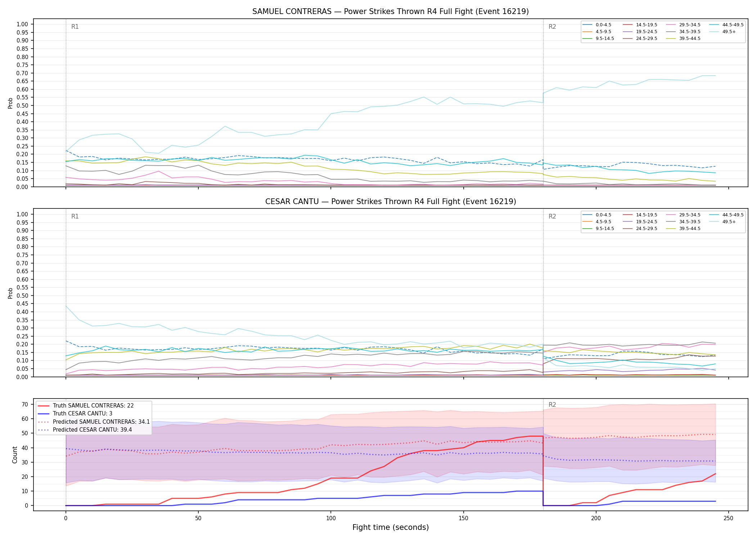Click the '1.00' tick in Samuel Contreras chart
Viewport: 756px width, 540px height.
[x=22, y=24]
